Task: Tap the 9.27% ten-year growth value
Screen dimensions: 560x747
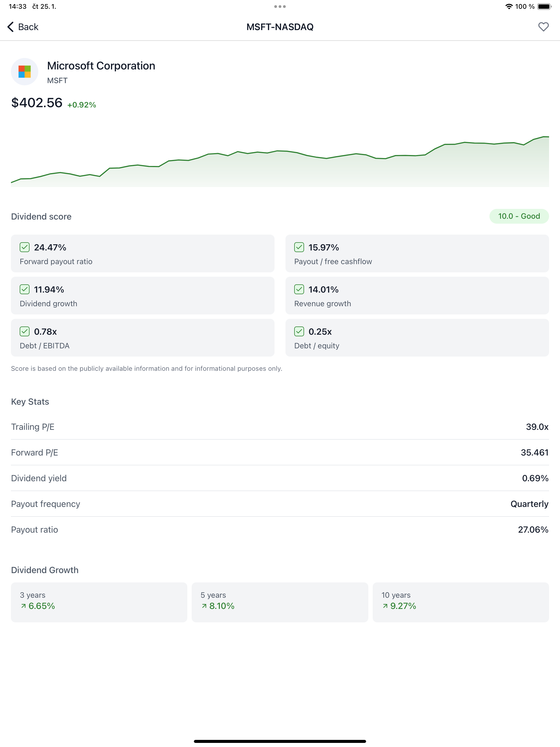Action: pos(403,606)
